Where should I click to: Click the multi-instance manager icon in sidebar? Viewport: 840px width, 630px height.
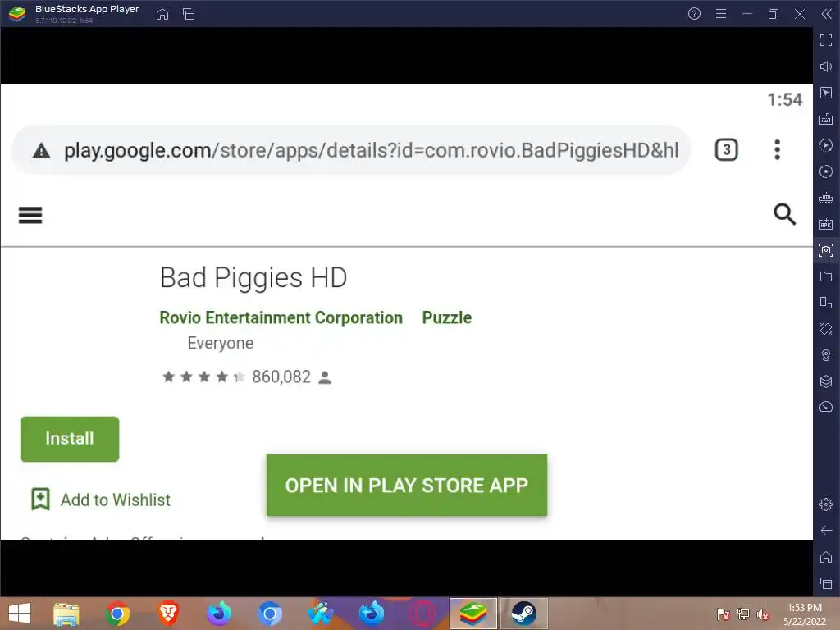[826, 303]
